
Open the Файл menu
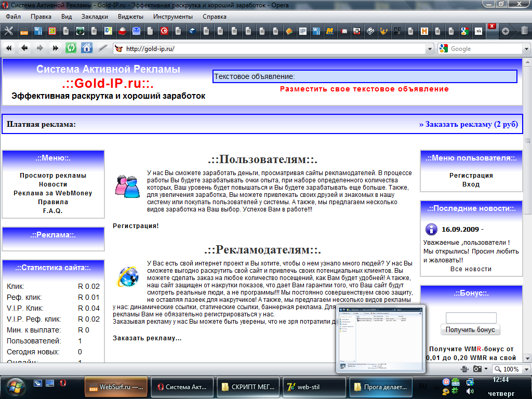[13, 17]
